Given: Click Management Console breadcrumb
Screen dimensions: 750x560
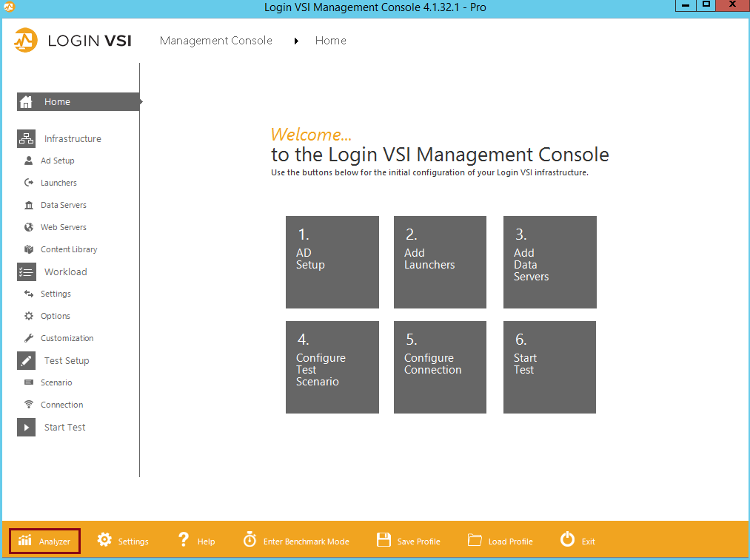Looking at the screenshot, I should pos(215,41).
